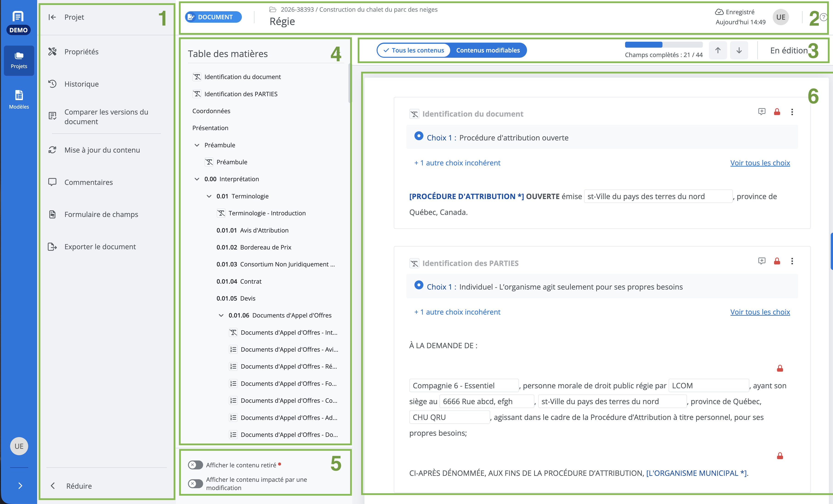Click the DOCUMENT badge

pyautogui.click(x=213, y=17)
